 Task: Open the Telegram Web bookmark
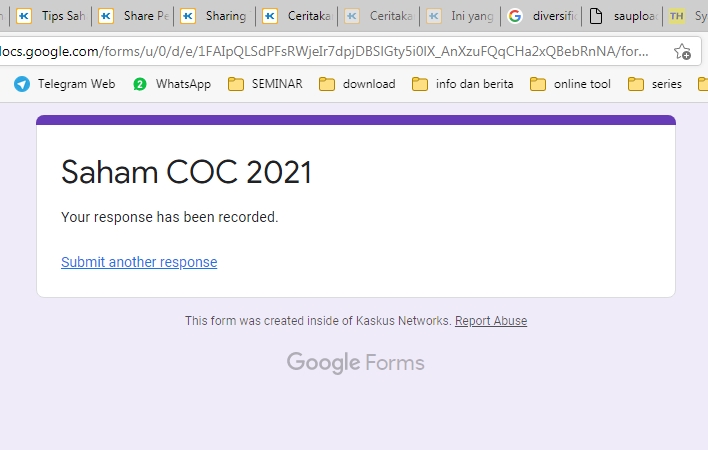(x=65, y=84)
